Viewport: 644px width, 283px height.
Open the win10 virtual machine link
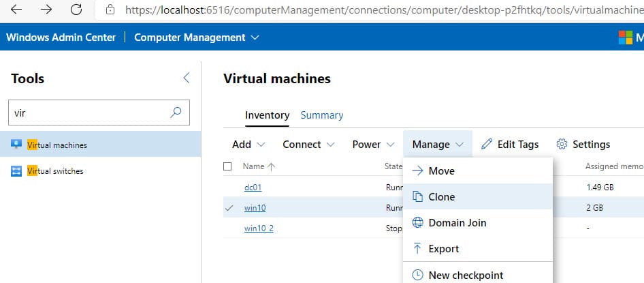[x=255, y=208]
